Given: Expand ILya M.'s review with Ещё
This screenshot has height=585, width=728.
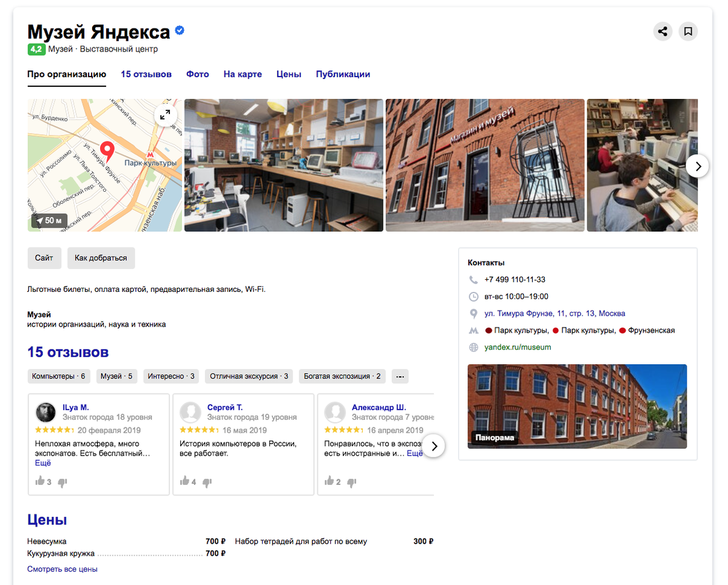Looking at the screenshot, I should point(43,462).
